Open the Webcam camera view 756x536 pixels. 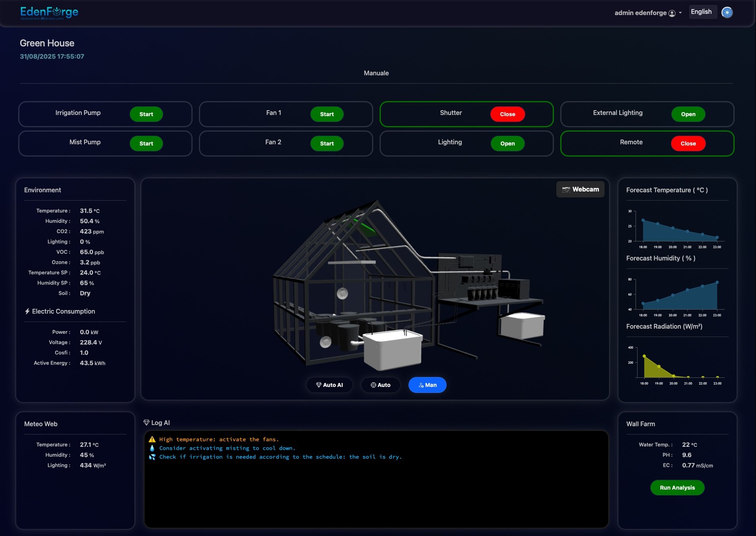point(580,190)
